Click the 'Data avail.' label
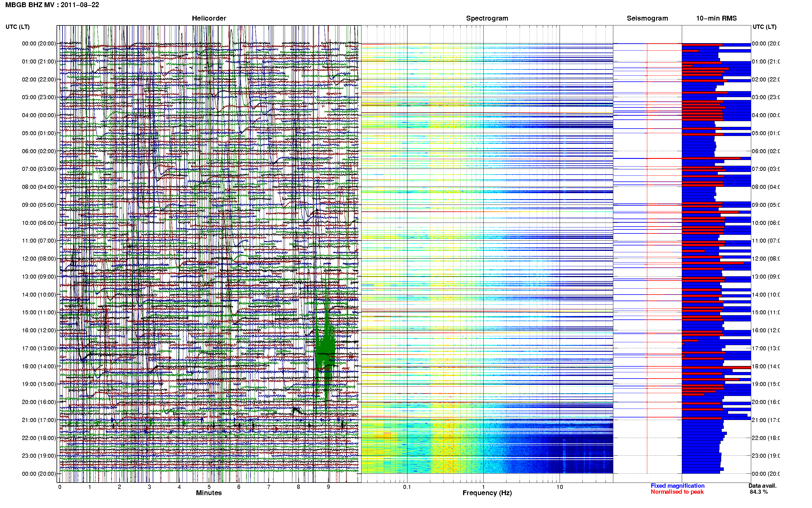The width and height of the screenshot is (812, 508). click(762, 486)
